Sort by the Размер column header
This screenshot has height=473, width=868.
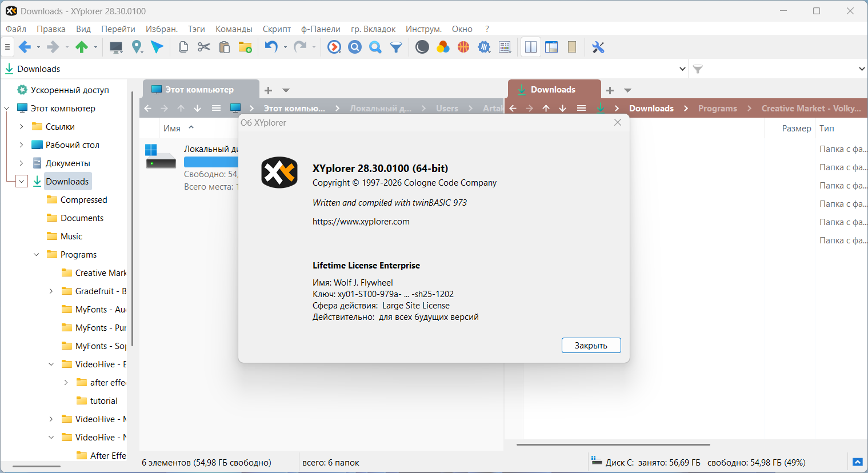(797, 129)
